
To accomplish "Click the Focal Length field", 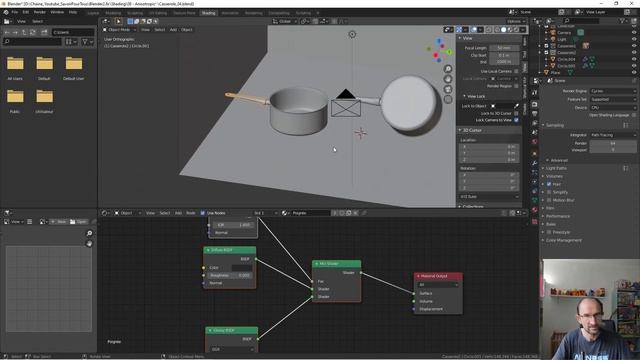I will 504,48.
